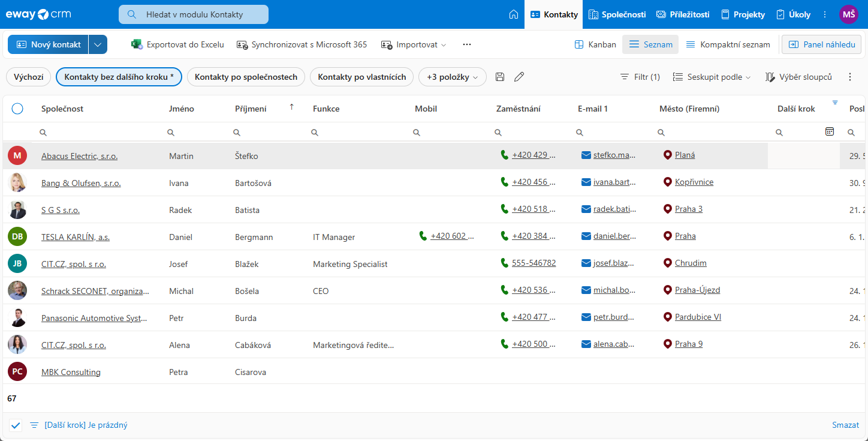Open the Příležitosti module tab
This screenshot has width=868, height=441.
(683, 14)
